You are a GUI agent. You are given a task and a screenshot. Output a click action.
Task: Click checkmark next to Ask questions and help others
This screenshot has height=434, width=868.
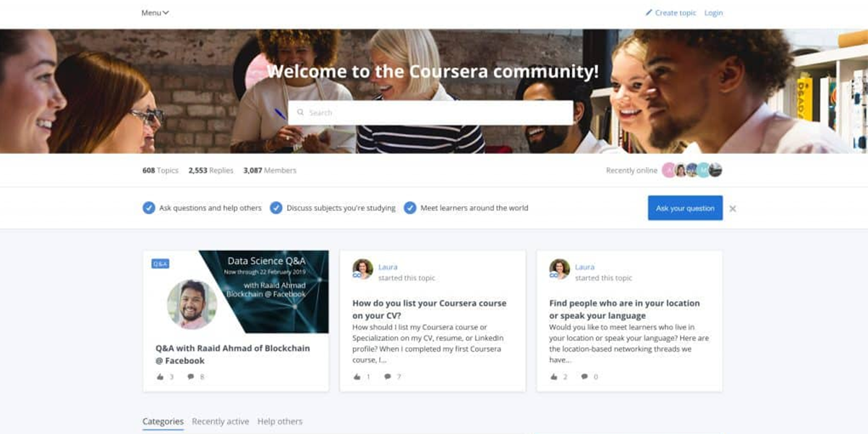click(x=148, y=208)
